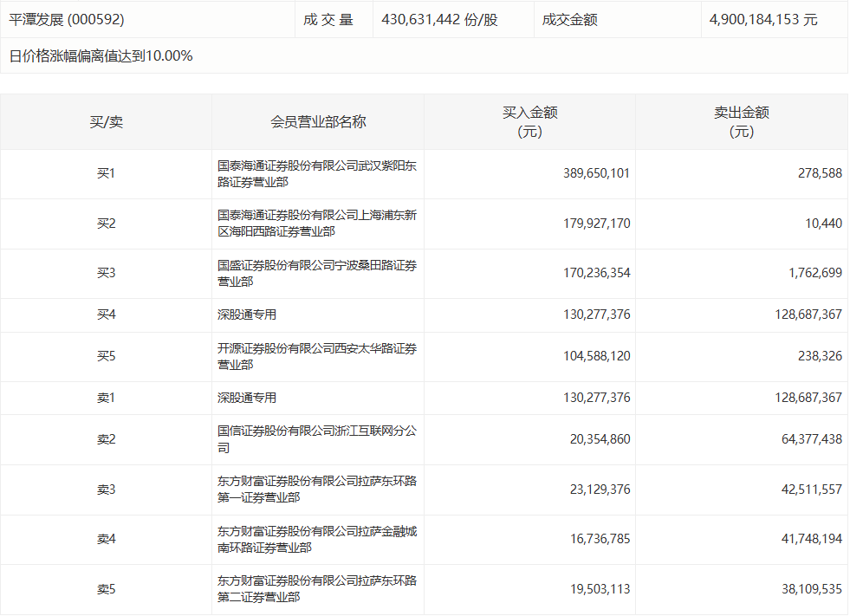The width and height of the screenshot is (850, 616).
Task: Click the 日价格涨幅偏离值达到10.00% notice text
Action: pyautogui.click(x=101, y=56)
